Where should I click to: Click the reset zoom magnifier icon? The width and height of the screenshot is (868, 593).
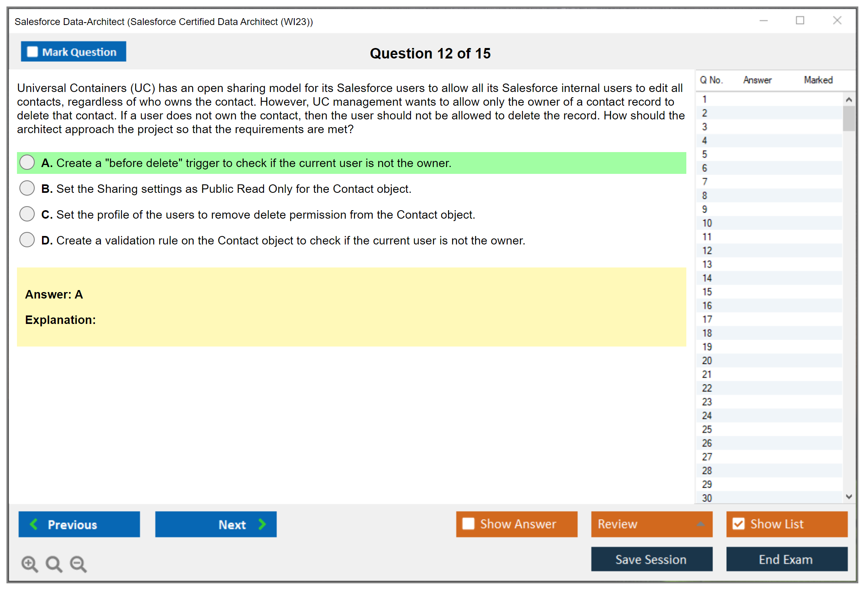[54, 564]
